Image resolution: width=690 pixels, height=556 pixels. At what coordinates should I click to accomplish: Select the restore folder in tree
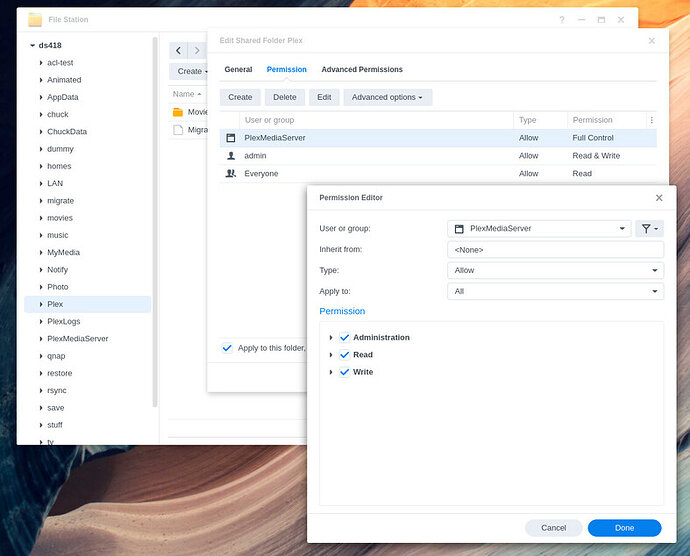pyautogui.click(x=59, y=373)
